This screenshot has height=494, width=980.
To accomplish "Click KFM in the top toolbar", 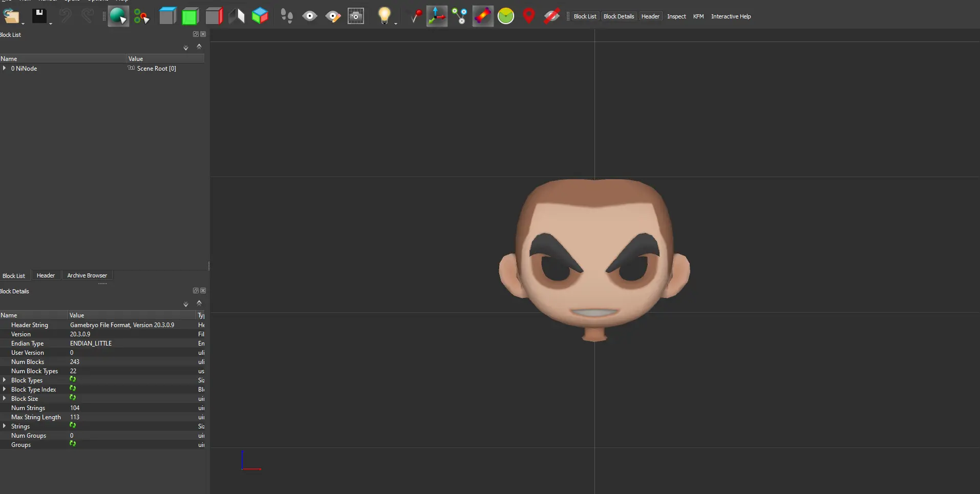I will coord(698,16).
